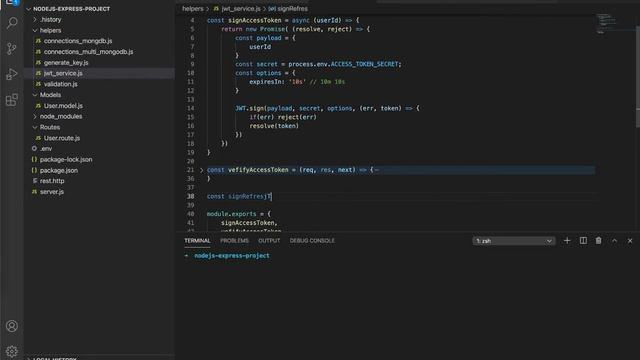The width and height of the screenshot is (640, 360).
Task: Click the code minimap
Action: click(606, 24)
